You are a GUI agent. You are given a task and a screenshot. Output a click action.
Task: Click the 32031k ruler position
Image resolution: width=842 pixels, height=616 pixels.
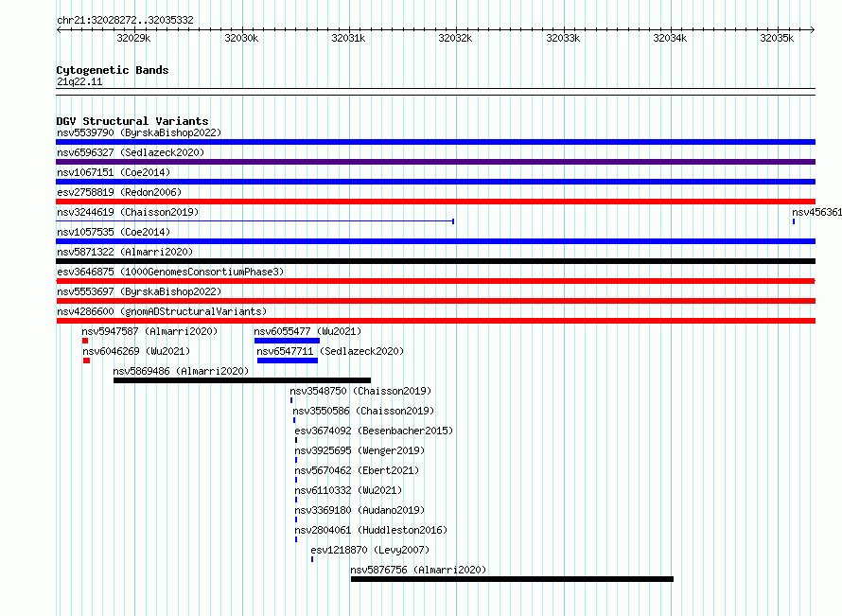pos(348,38)
